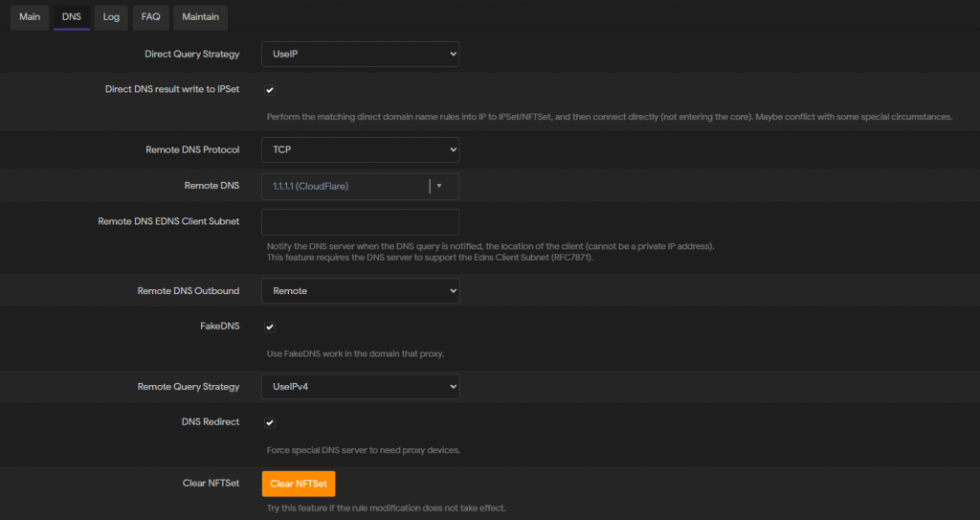Click the Remote DNS 1.1.1.1 (CloudFlare) field
Screen dimensions: 980x520
(x=345, y=187)
